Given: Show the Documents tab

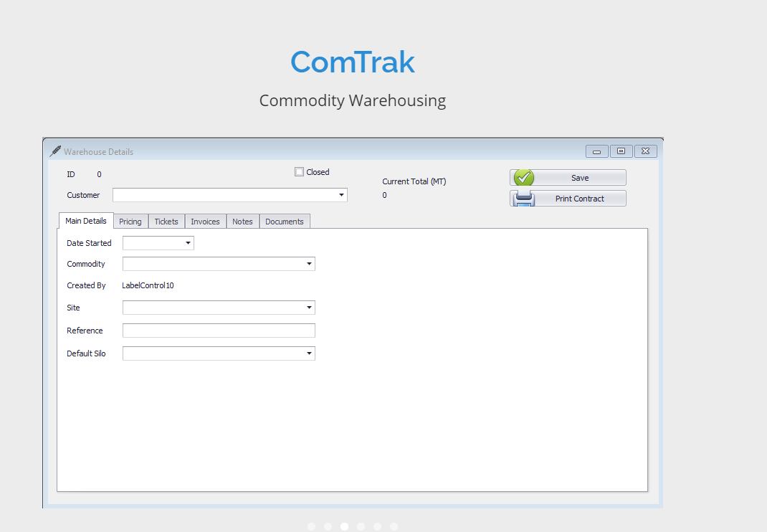Looking at the screenshot, I should click(x=285, y=222).
